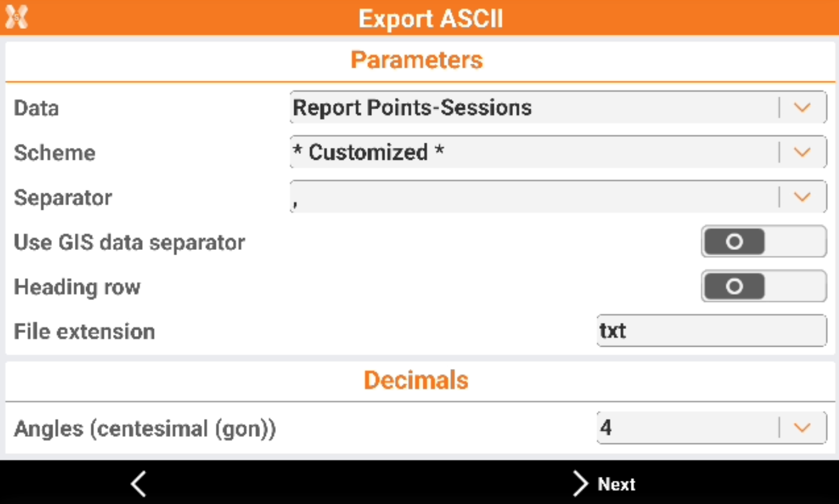Click the Parameters section header

point(417,60)
